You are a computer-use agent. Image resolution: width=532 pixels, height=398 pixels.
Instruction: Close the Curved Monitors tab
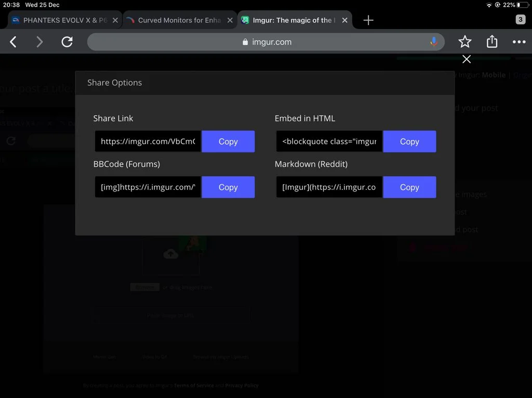(x=230, y=20)
